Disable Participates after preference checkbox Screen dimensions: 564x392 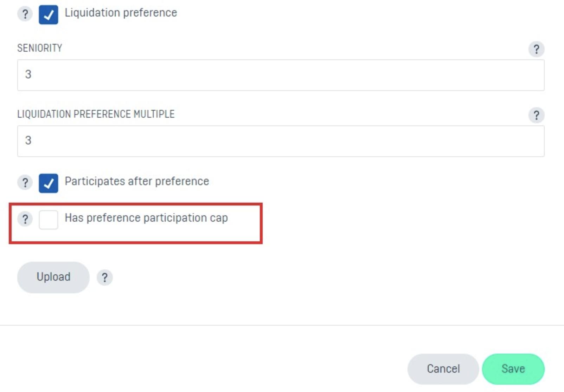[x=49, y=183]
